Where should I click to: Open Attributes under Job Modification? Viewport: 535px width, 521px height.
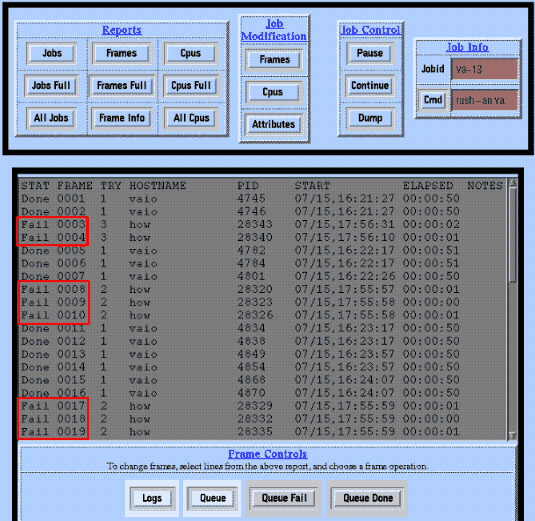point(273,124)
